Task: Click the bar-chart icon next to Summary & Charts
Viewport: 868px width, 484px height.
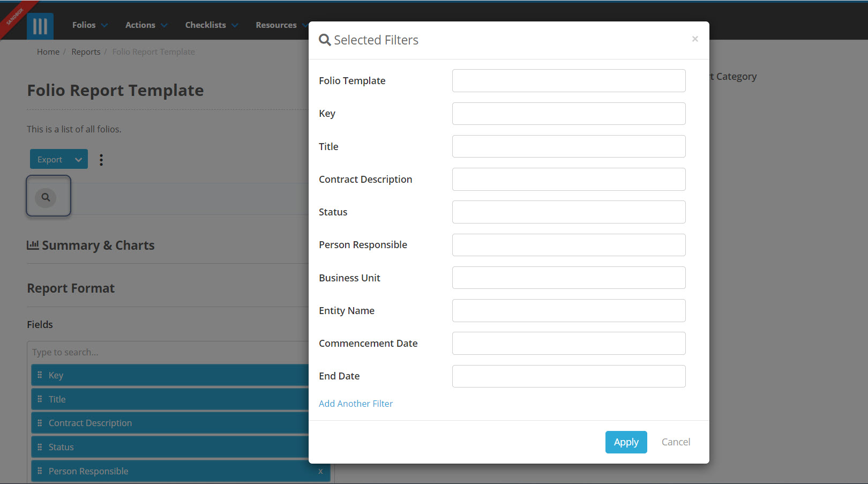Action: pyautogui.click(x=33, y=245)
